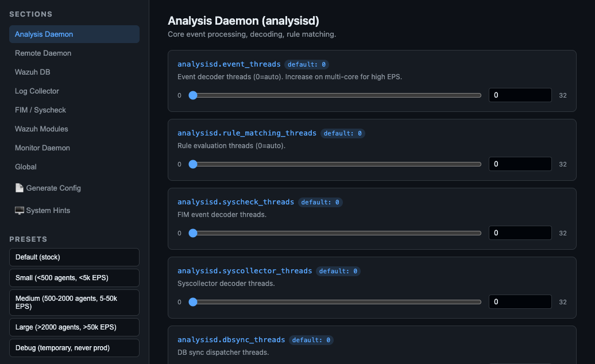Click the event_threads slider handle

coord(193,95)
